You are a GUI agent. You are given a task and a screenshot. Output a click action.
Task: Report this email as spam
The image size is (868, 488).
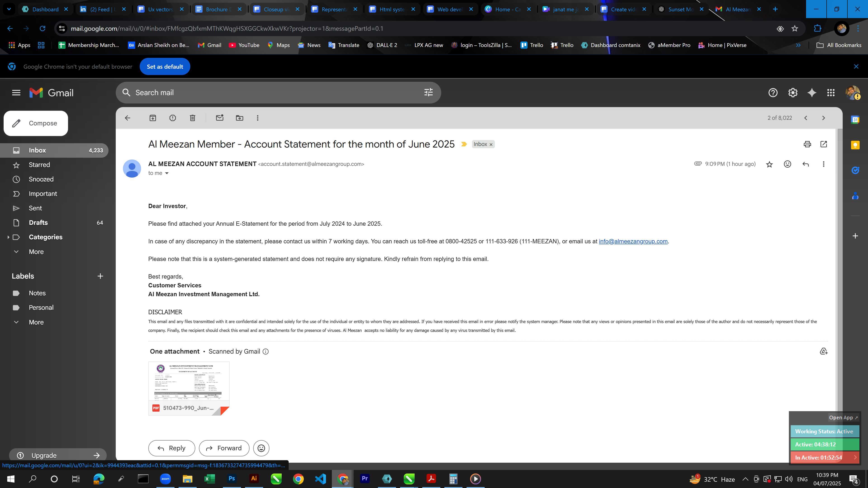172,118
